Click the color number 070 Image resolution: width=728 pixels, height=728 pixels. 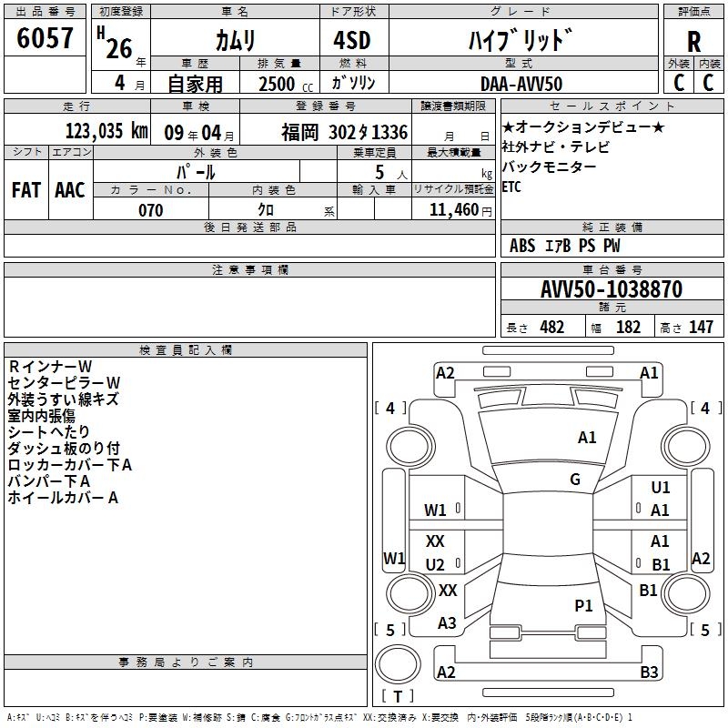150,210
